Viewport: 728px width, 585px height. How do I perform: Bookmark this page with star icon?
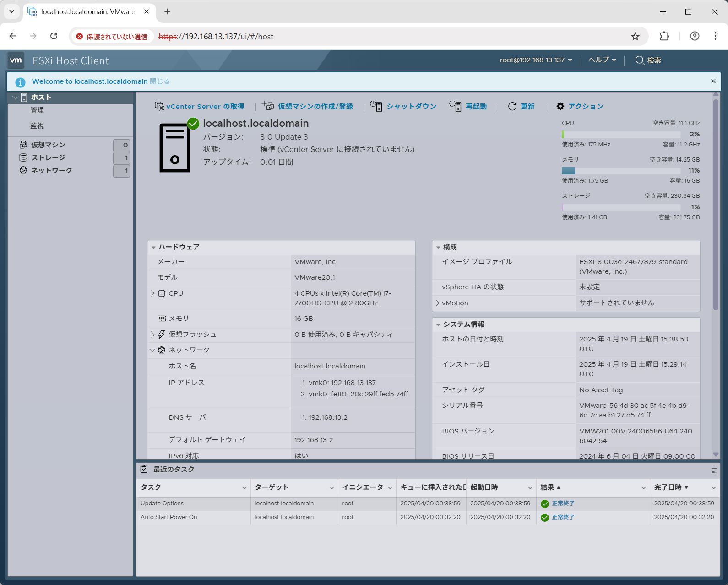coord(635,36)
